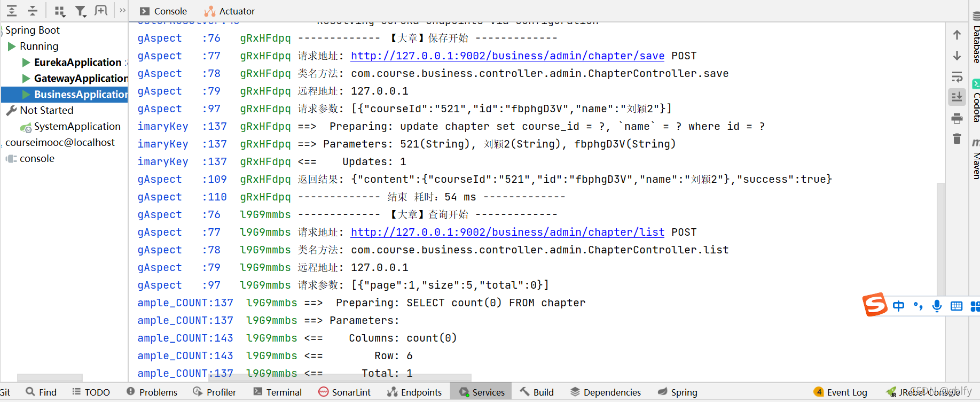Open the Group By services icon

coord(60,11)
